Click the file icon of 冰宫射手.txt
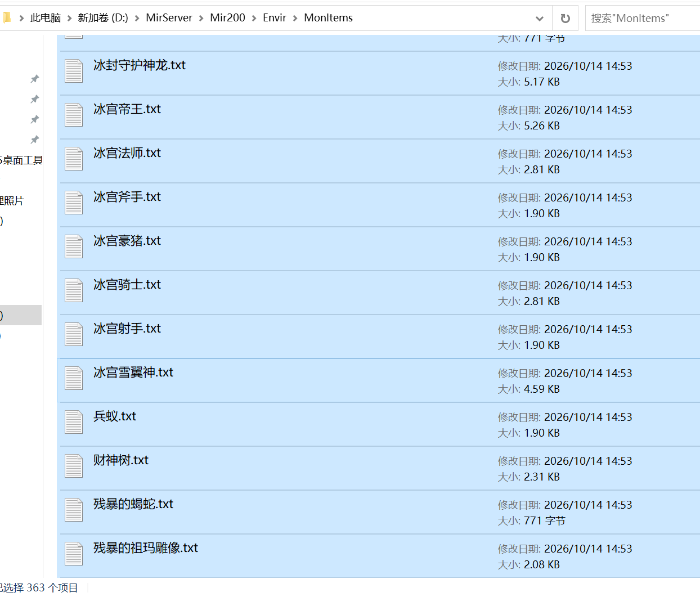Image resolution: width=700 pixels, height=597 pixels. 74,335
